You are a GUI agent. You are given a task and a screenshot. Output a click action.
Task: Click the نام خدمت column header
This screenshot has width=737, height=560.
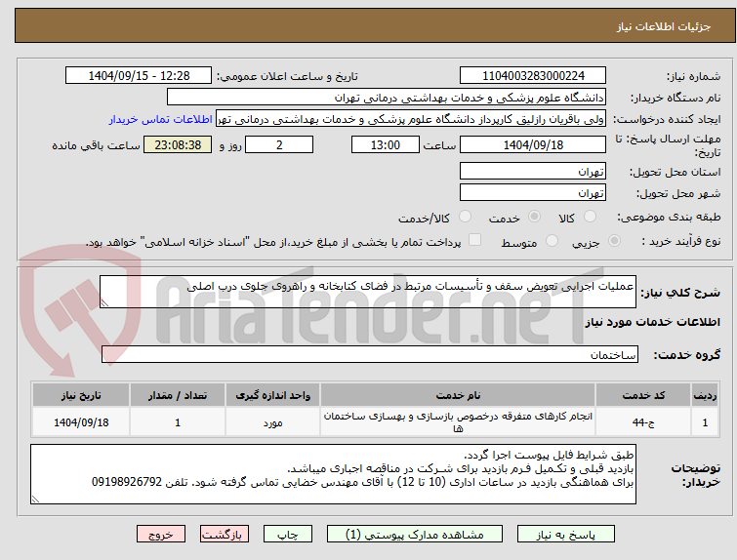(458, 395)
